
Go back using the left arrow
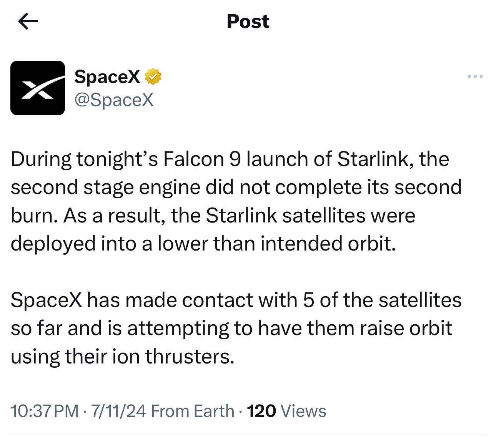coord(28,22)
